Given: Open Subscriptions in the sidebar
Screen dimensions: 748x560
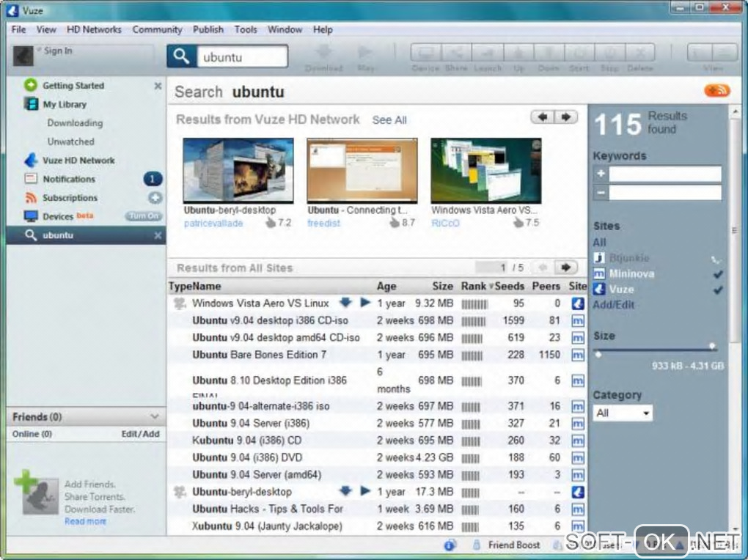Looking at the screenshot, I should (x=70, y=197).
